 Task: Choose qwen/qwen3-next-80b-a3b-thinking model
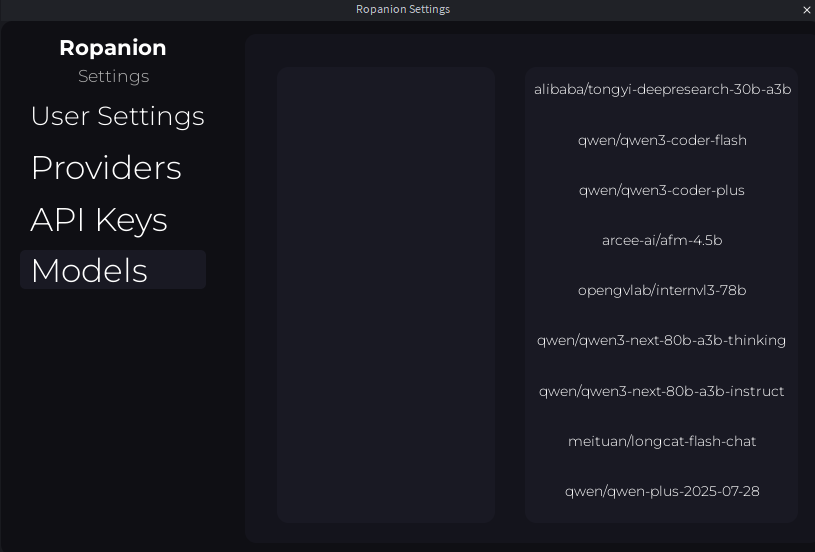point(662,340)
